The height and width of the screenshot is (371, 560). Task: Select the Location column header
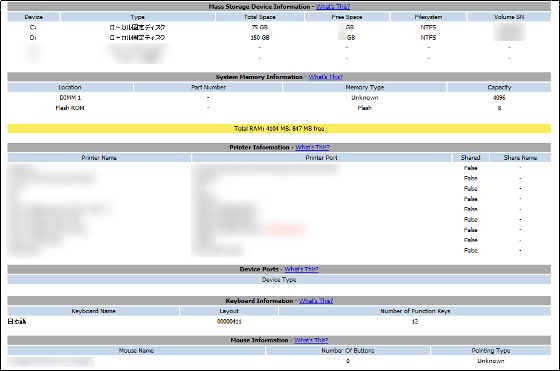click(x=70, y=87)
